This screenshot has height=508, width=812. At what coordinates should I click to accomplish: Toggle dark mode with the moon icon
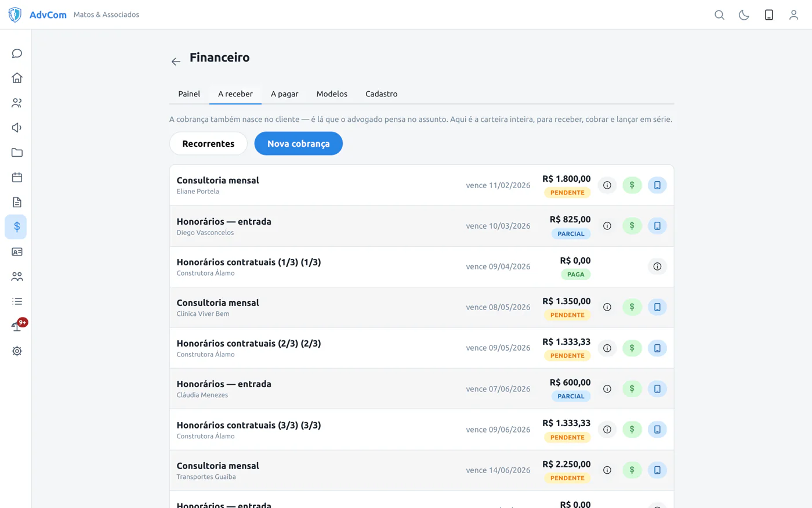pyautogui.click(x=744, y=15)
